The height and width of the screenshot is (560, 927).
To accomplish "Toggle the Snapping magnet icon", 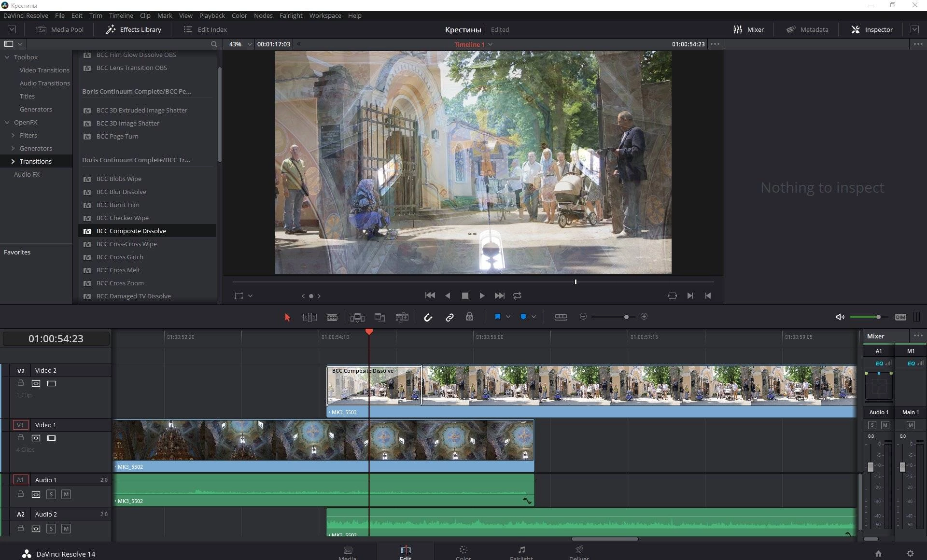I will tap(428, 317).
